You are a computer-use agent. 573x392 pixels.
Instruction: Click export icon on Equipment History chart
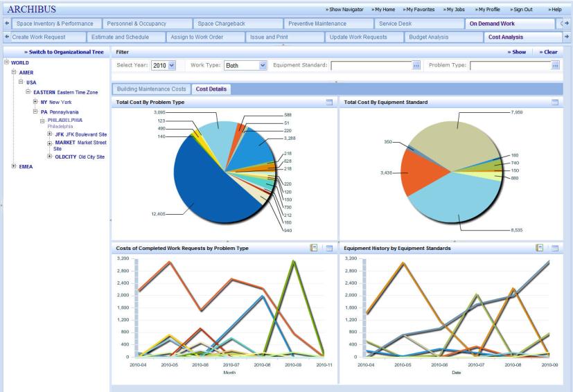point(539,247)
